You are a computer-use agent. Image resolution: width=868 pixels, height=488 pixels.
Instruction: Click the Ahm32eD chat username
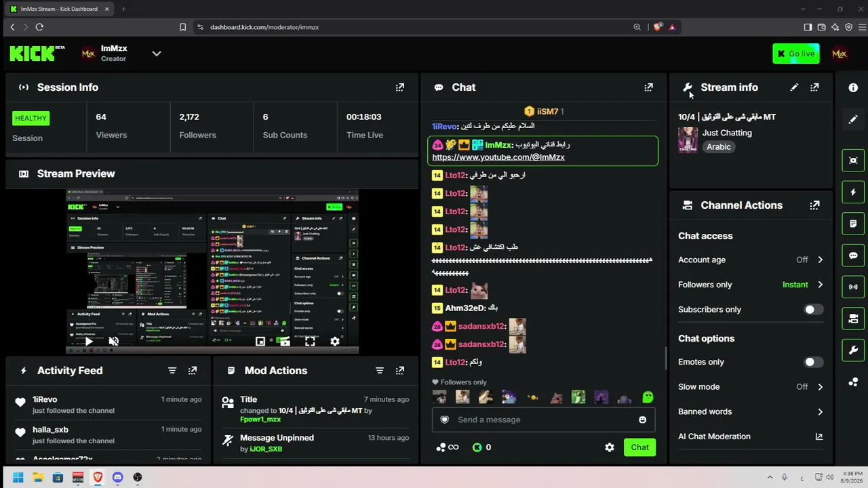(x=465, y=308)
